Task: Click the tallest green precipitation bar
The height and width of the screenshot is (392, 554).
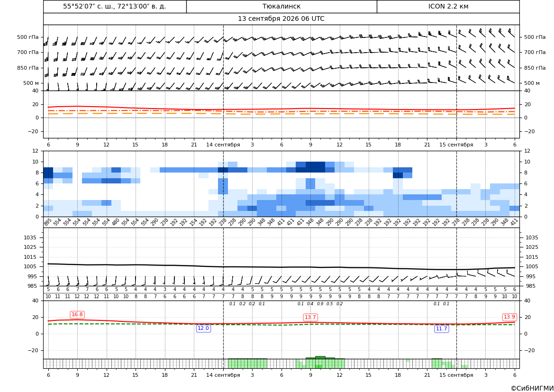Action: 320,362
